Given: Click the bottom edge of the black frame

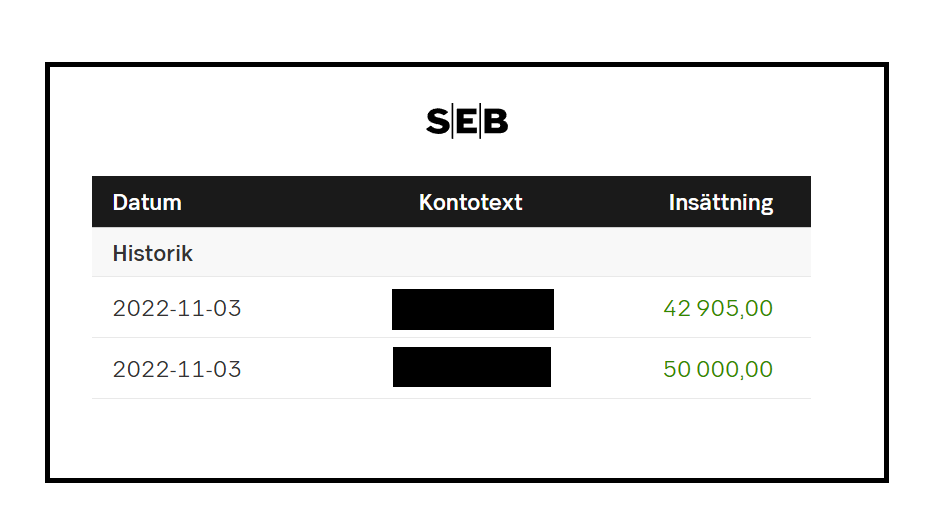Looking at the screenshot, I should point(466,479).
